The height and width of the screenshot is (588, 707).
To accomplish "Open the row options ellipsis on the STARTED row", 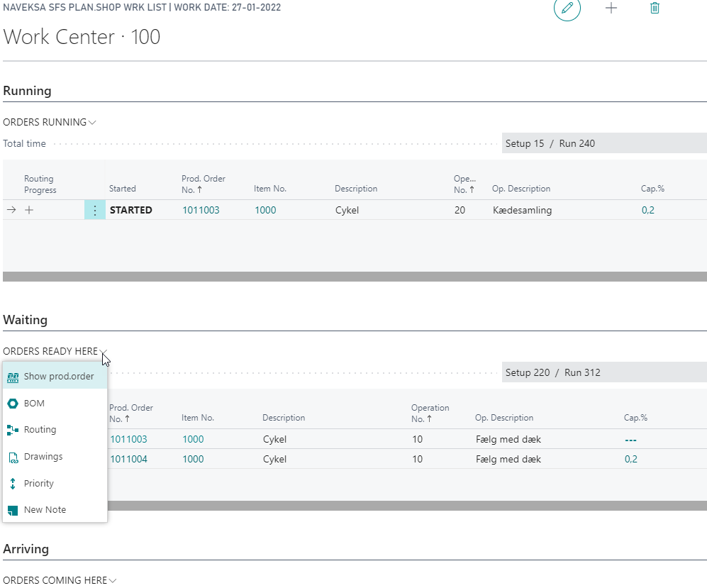I will click(94, 209).
